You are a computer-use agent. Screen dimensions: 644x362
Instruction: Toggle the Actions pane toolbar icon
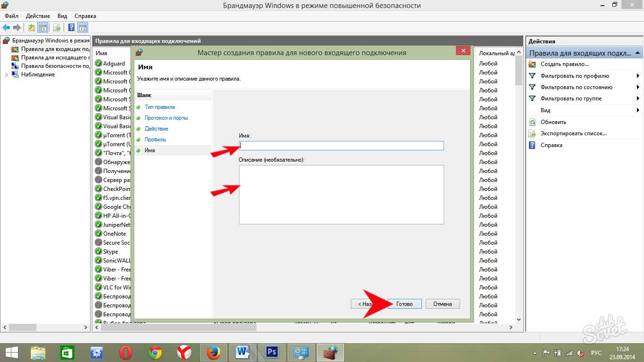[x=83, y=27]
